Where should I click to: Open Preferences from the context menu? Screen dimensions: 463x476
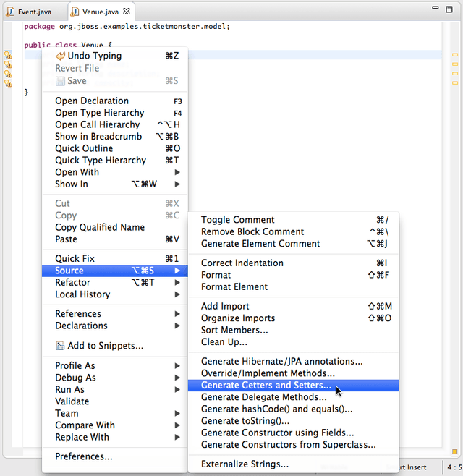point(84,456)
